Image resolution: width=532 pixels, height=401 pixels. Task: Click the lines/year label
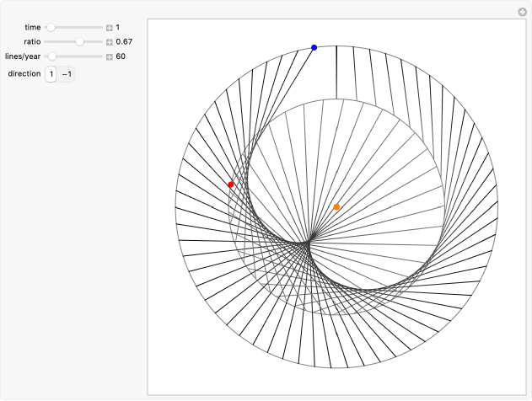click(23, 56)
